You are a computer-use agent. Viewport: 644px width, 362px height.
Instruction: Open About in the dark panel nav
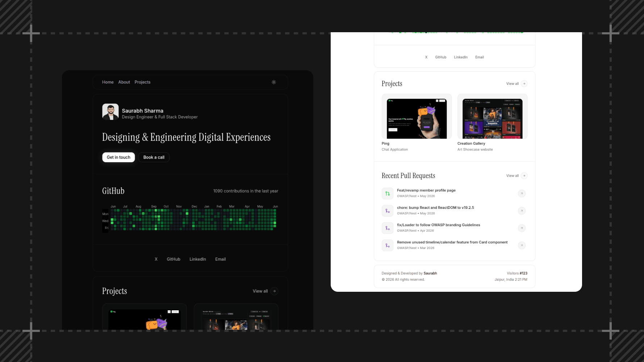124,82
